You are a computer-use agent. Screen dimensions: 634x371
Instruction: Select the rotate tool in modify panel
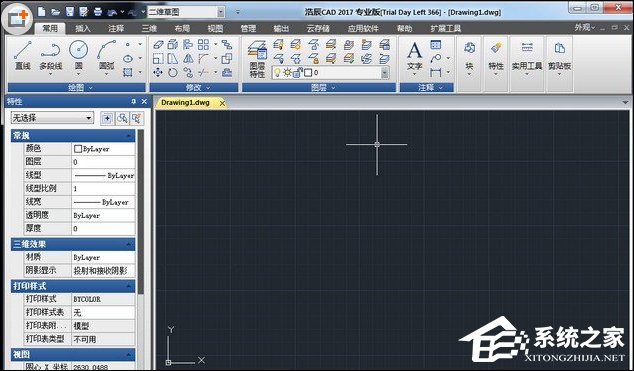[173, 73]
